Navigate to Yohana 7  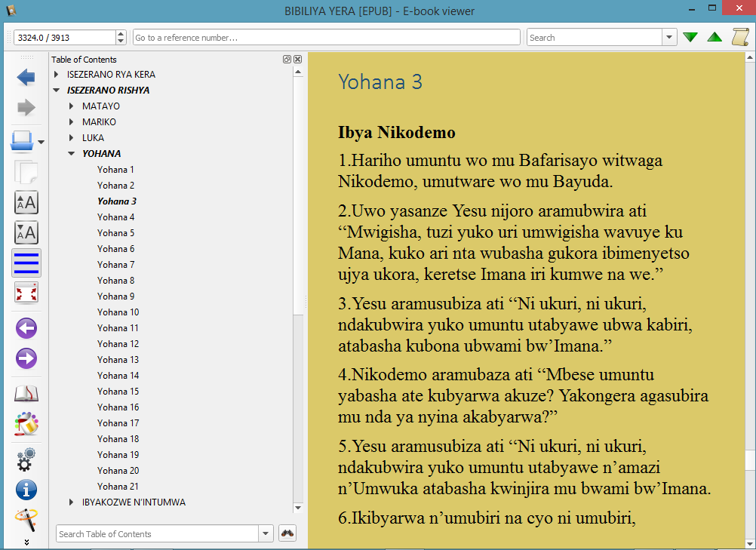[x=115, y=265]
